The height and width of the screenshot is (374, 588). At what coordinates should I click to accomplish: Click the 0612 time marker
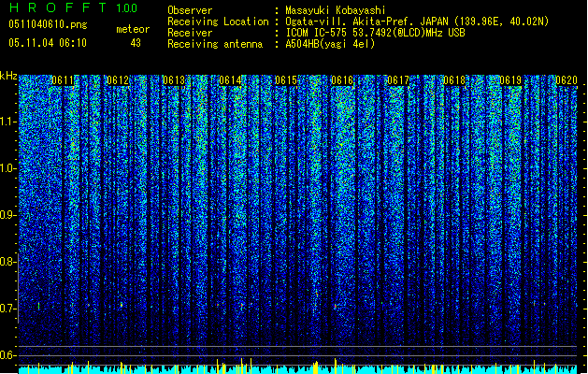click(x=118, y=80)
